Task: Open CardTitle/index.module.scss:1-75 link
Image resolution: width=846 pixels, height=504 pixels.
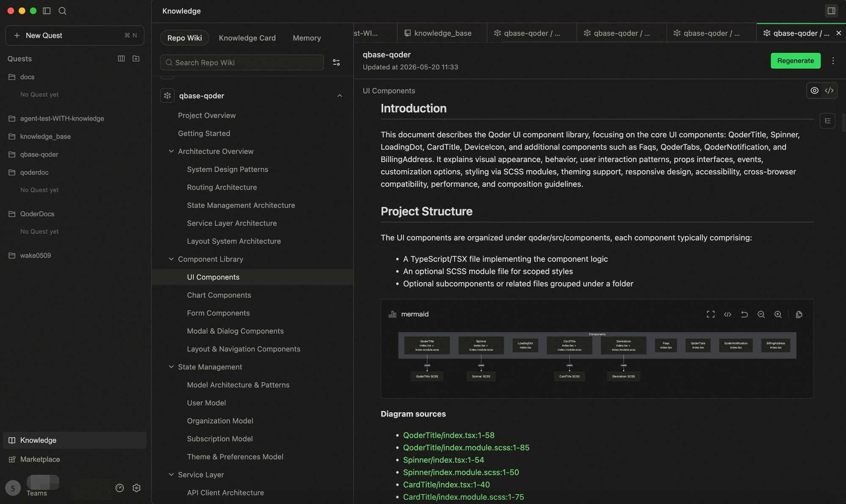Action: 463,497
